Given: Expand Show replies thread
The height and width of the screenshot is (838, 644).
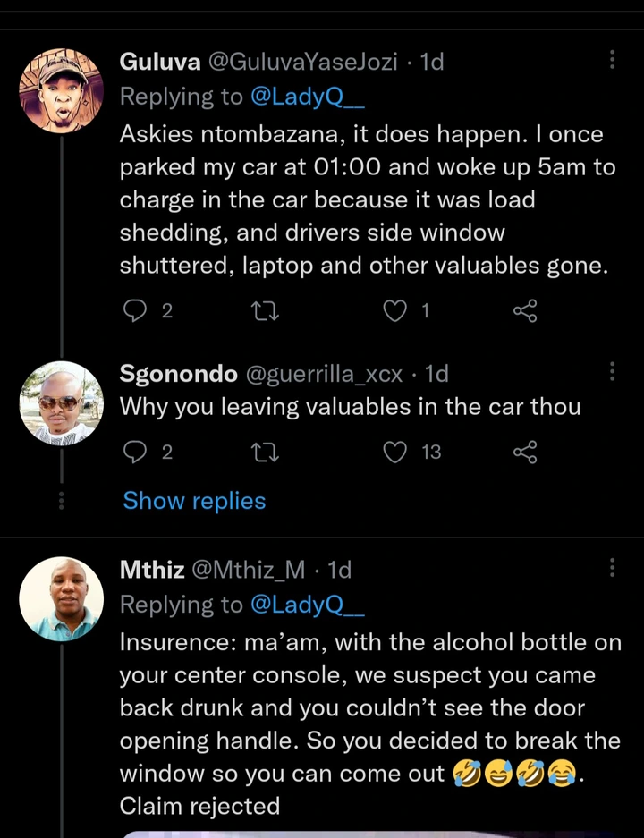Looking at the screenshot, I should click(194, 501).
